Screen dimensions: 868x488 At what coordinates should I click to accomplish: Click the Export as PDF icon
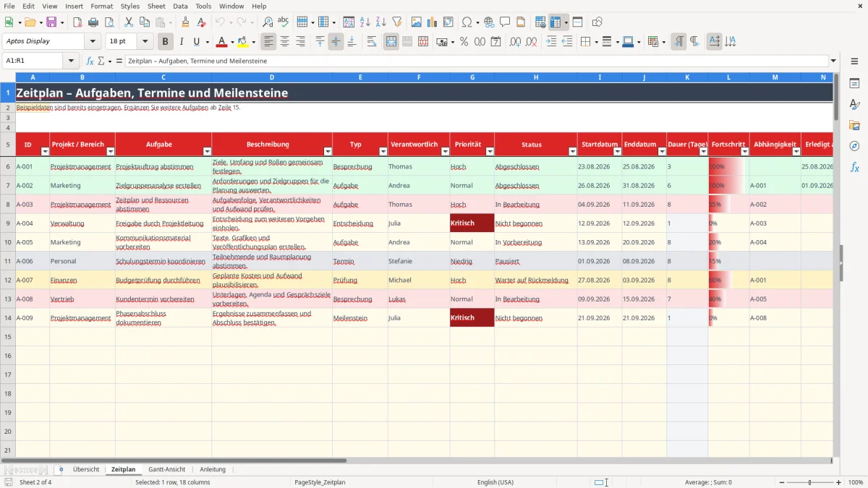click(77, 22)
